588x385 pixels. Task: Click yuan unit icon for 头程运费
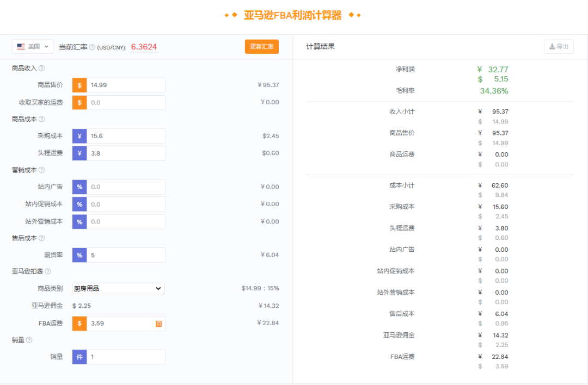[79, 153]
